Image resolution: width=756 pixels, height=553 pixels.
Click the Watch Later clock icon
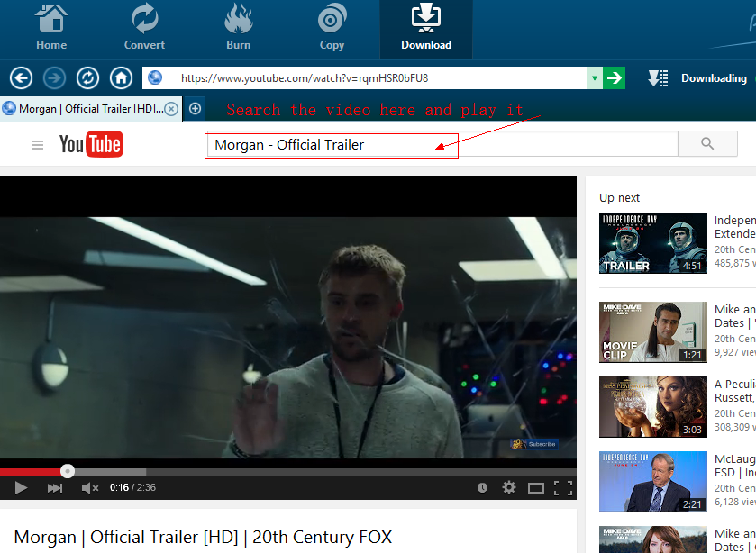482,488
